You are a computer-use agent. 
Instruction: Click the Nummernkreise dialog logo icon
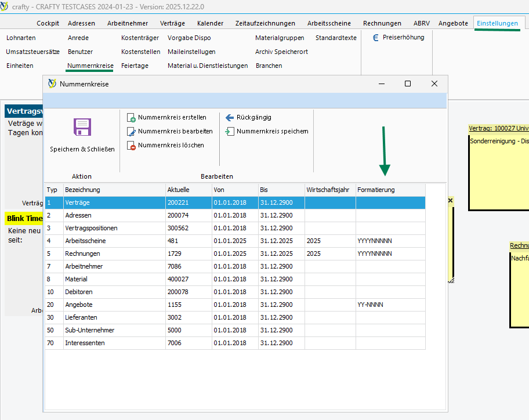click(52, 84)
